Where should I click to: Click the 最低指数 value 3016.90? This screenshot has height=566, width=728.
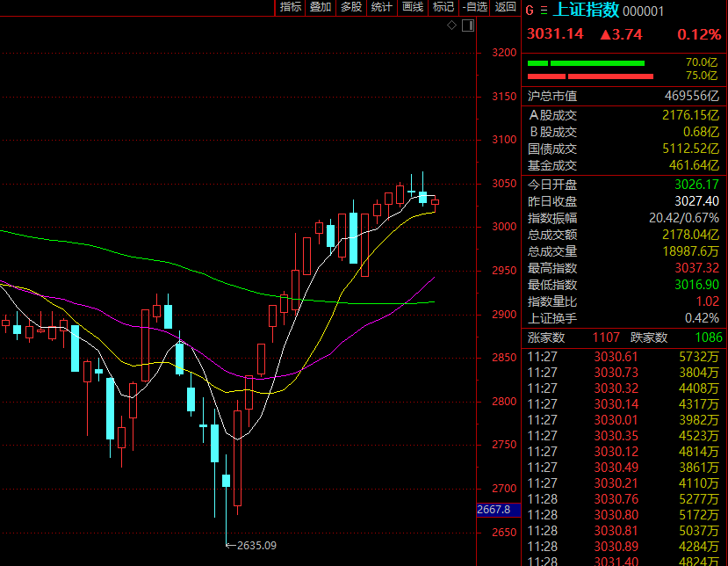point(696,285)
